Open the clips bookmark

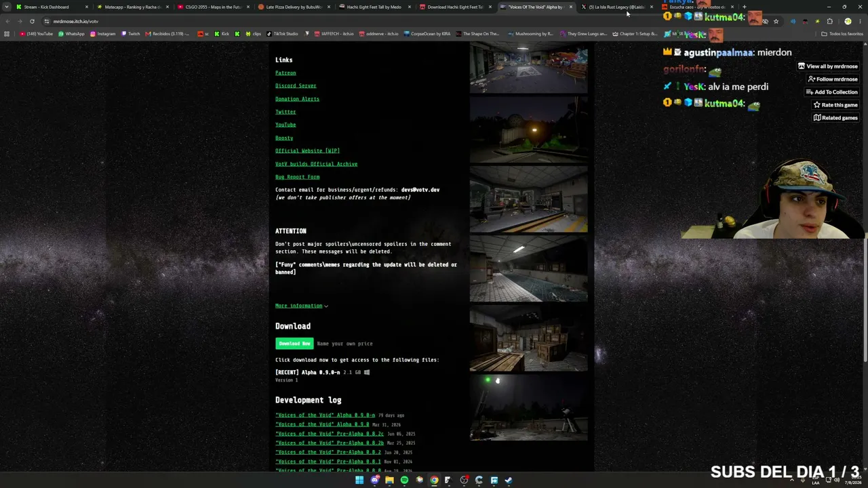(x=254, y=34)
